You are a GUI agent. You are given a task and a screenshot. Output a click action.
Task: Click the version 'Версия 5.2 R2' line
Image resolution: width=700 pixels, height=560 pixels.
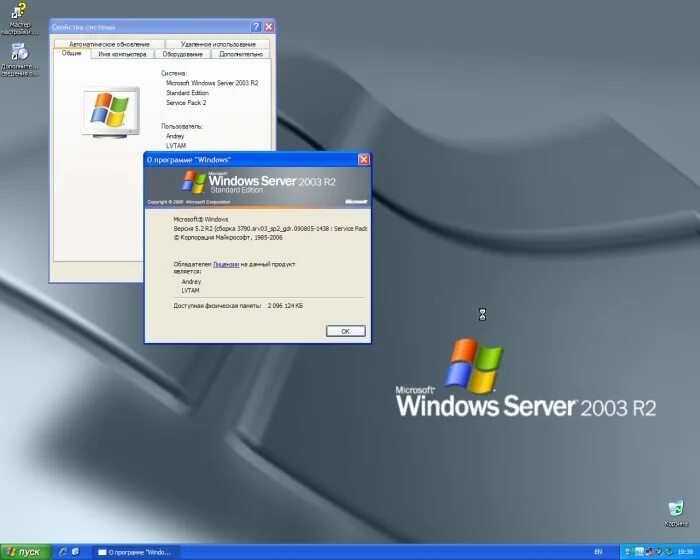(x=270, y=228)
